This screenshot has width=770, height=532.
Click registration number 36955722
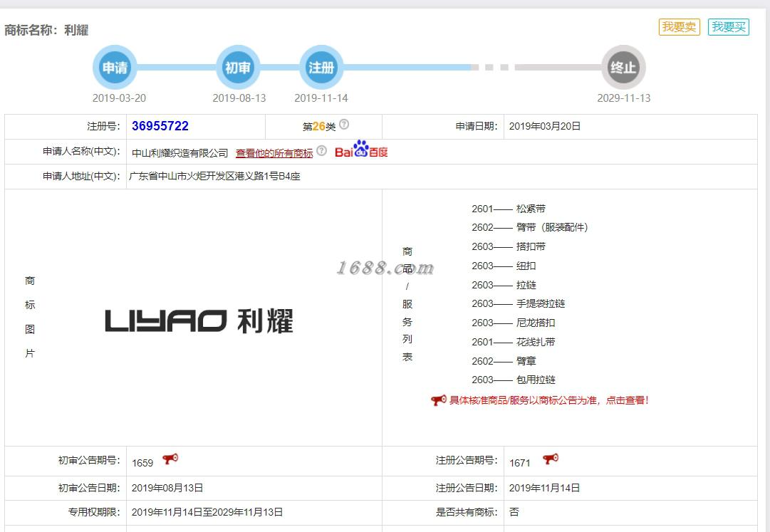(160, 126)
